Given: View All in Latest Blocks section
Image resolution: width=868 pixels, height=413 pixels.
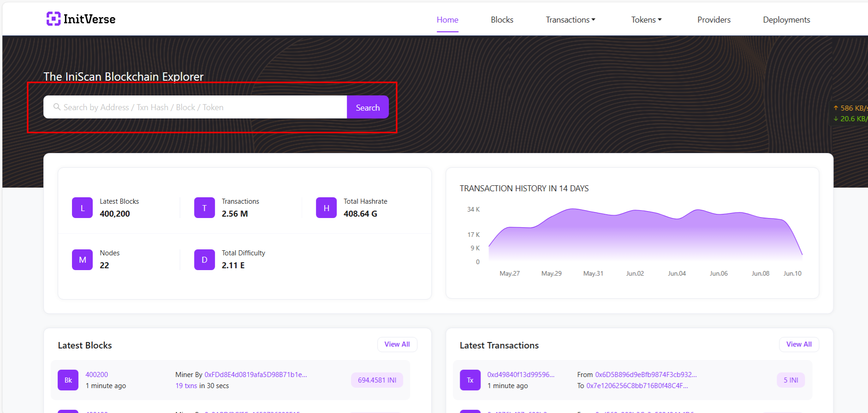Looking at the screenshot, I should coord(397,344).
